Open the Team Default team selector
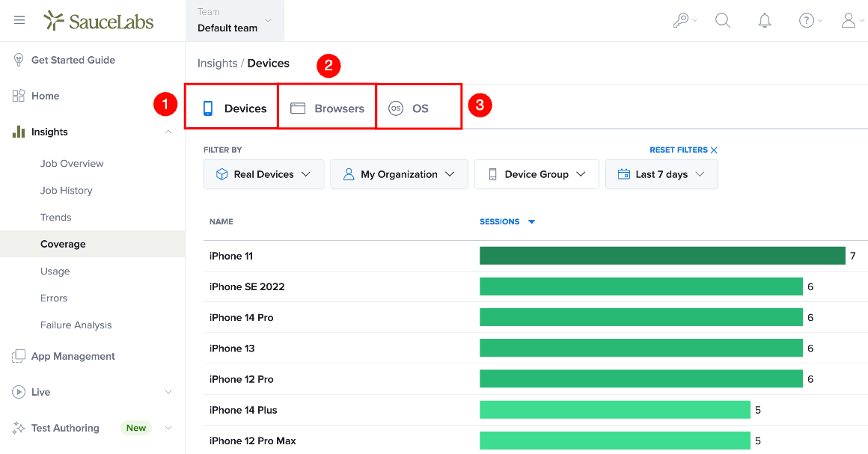Image resolution: width=868 pixels, height=454 pixels. pos(235,20)
